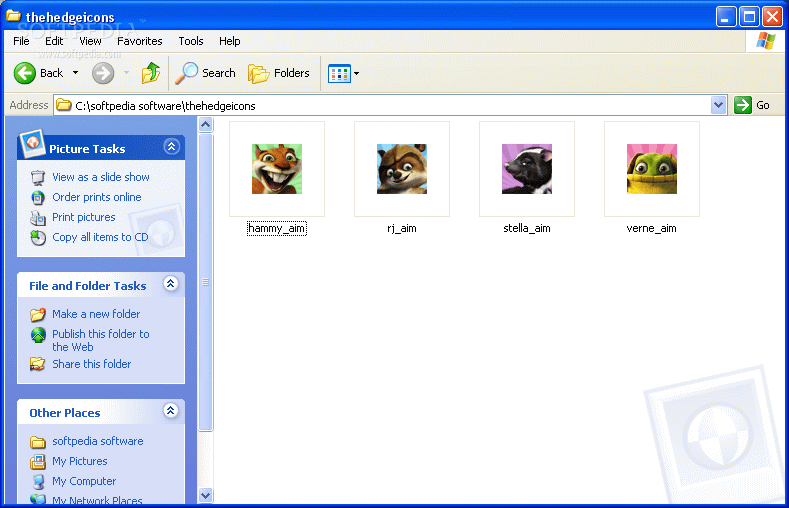Click the Copy to CD disc icon
This screenshot has height=508, width=789.
tap(38, 237)
